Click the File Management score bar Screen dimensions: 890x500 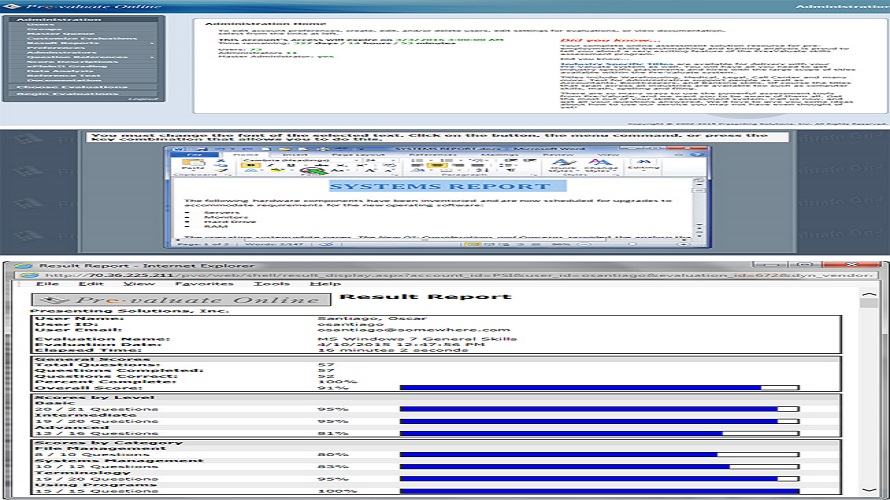point(599,455)
